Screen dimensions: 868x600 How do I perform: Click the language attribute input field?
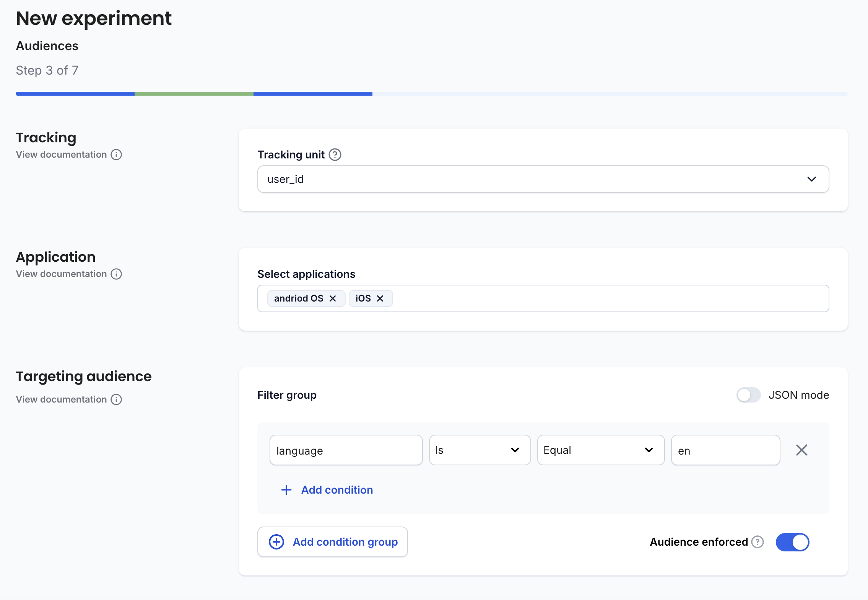coord(346,450)
